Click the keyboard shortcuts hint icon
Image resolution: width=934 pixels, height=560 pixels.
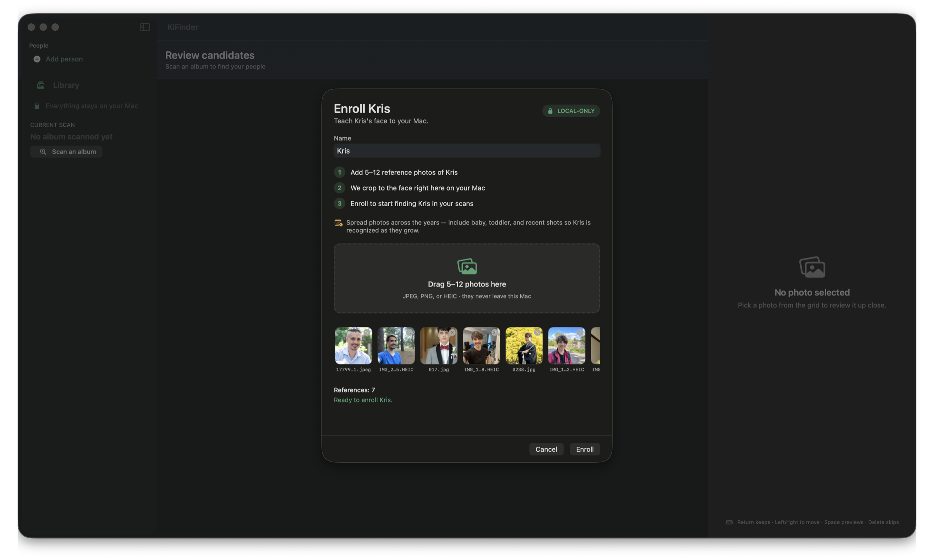click(x=730, y=523)
